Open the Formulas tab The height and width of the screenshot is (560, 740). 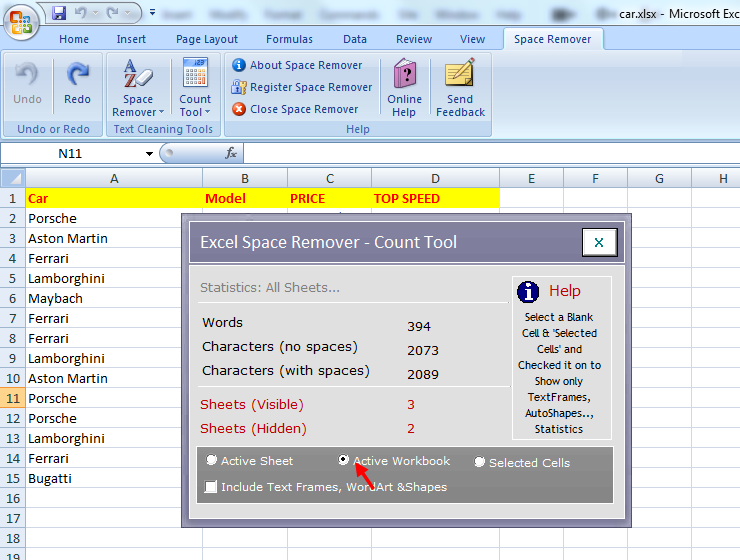pyautogui.click(x=289, y=39)
